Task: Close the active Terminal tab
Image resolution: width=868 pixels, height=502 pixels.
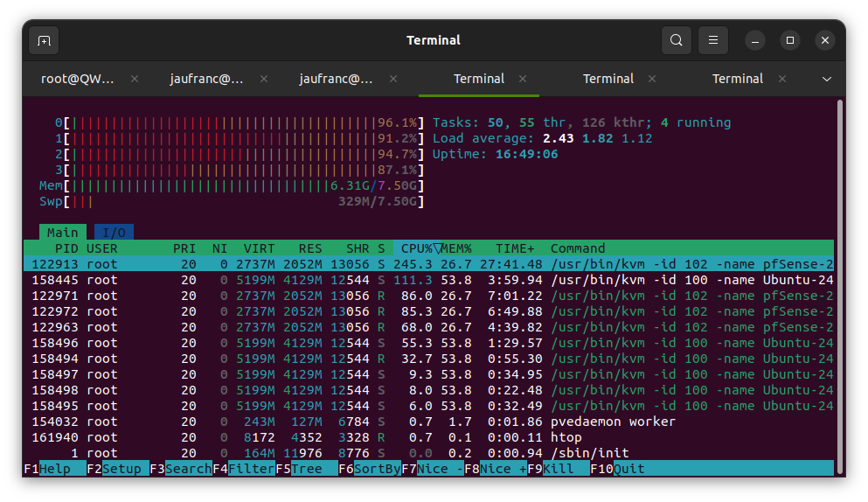Action: pos(523,80)
